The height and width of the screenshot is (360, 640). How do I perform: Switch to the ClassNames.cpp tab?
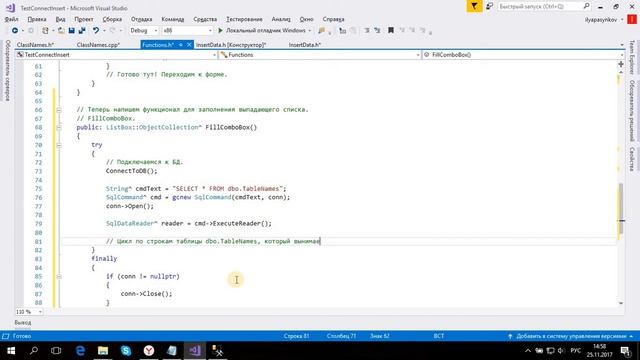coord(98,45)
